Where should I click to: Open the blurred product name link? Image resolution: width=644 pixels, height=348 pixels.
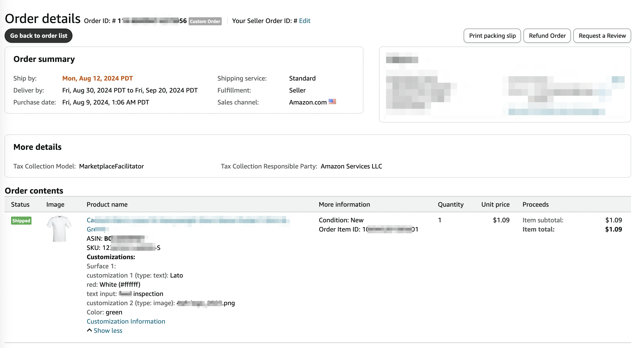(187, 220)
